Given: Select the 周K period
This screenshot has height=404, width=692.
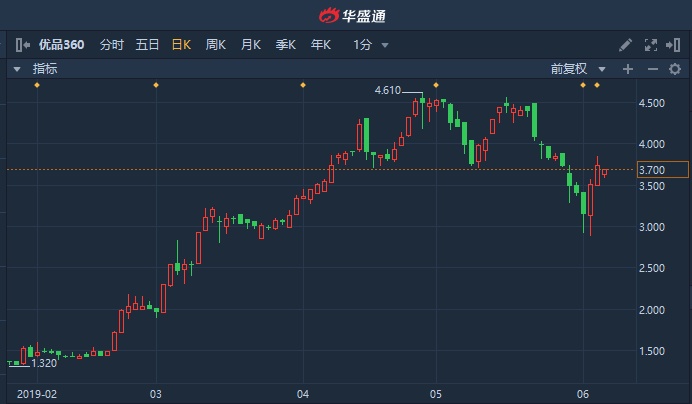Looking at the screenshot, I should pyautogui.click(x=216, y=45).
